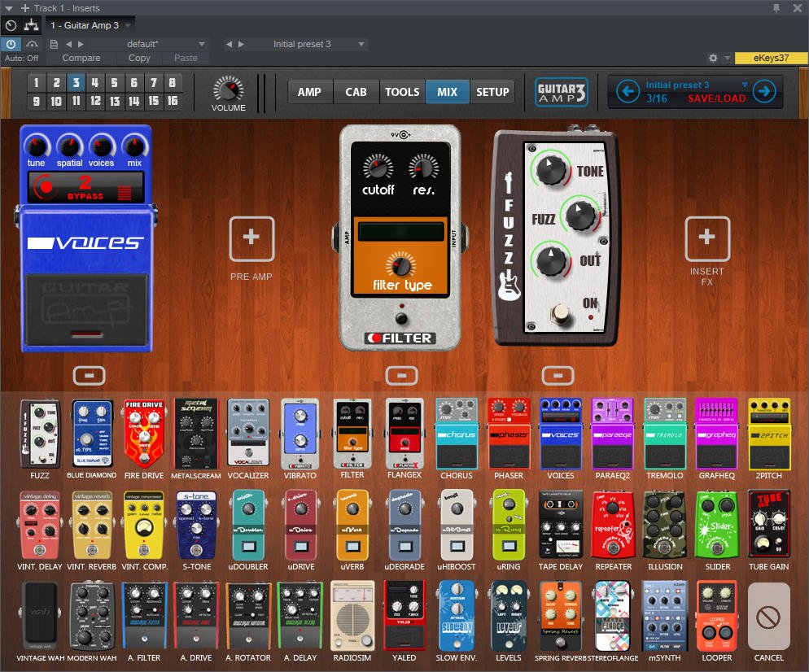Choose the Fire Drive pedal thumbnail

(143, 433)
